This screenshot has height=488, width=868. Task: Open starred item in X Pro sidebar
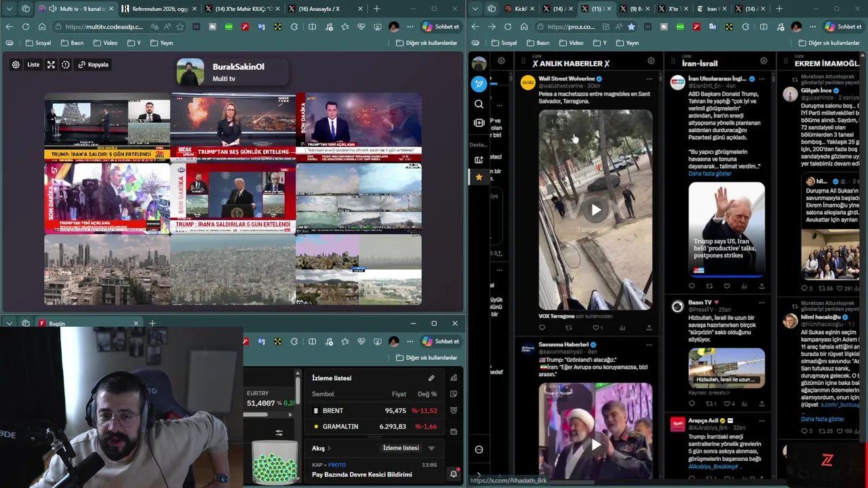point(479,176)
